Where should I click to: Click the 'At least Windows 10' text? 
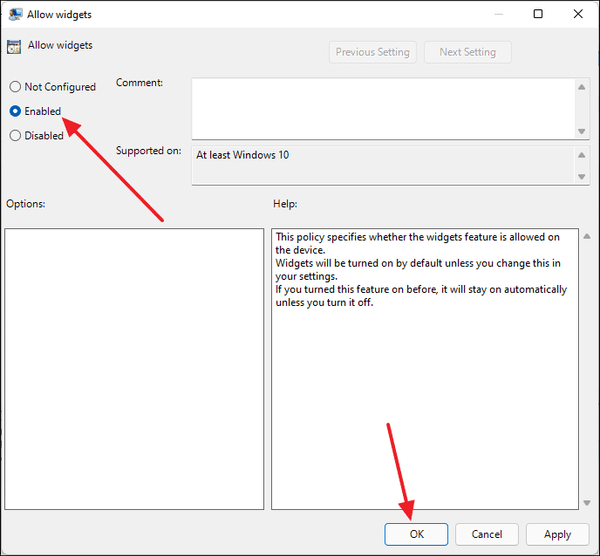(x=243, y=155)
